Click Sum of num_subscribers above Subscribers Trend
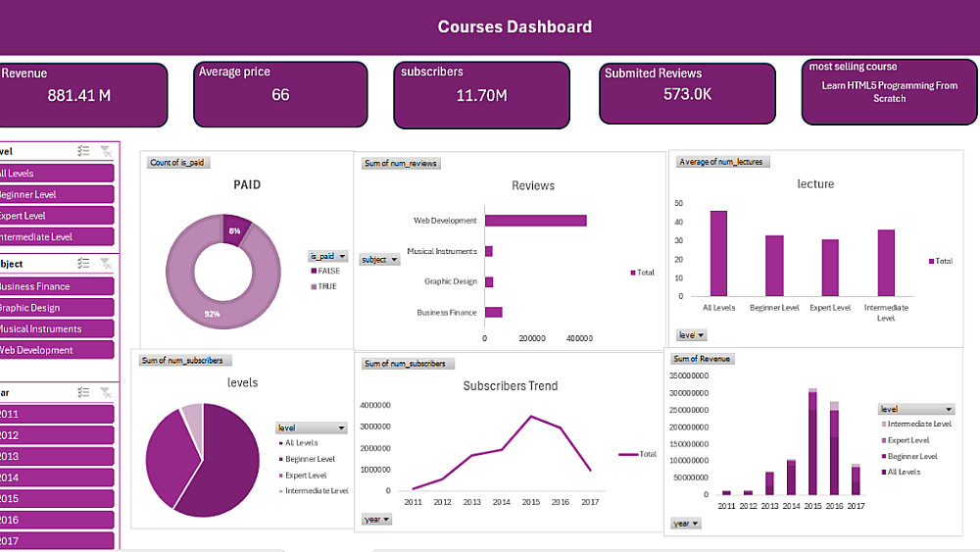Screen dimensions: 980x552 [408, 363]
